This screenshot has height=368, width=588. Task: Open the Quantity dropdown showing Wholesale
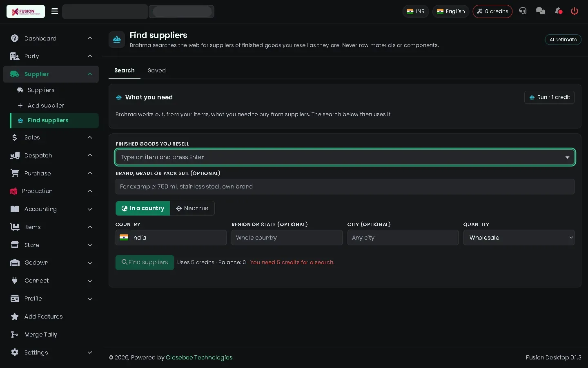pyautogui.click(x=519, y=238)
